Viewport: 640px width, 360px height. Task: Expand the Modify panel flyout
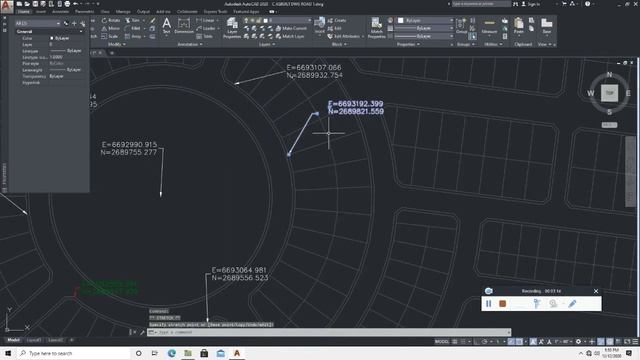(116, 44)
